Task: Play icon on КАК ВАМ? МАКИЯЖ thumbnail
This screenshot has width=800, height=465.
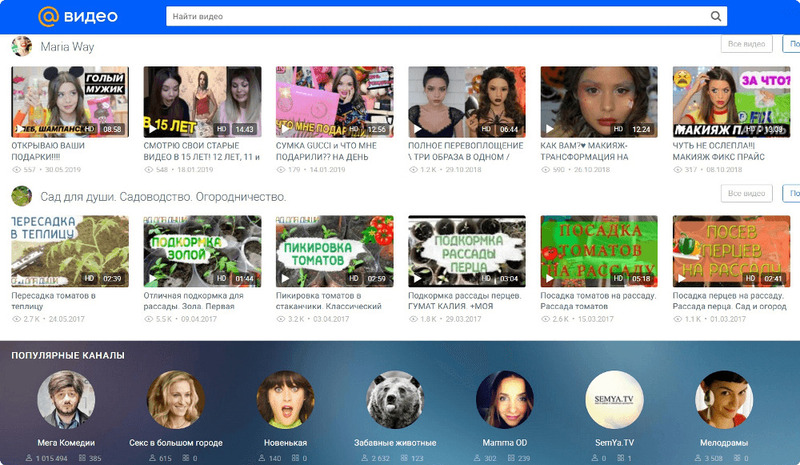Action: click(549, 129)
